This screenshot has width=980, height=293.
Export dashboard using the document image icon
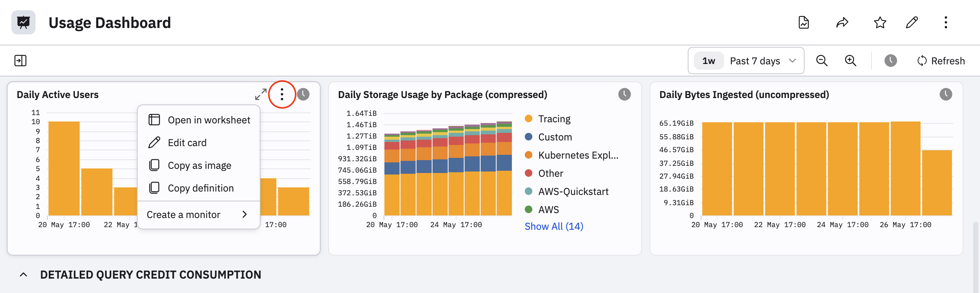pos(803,22)
